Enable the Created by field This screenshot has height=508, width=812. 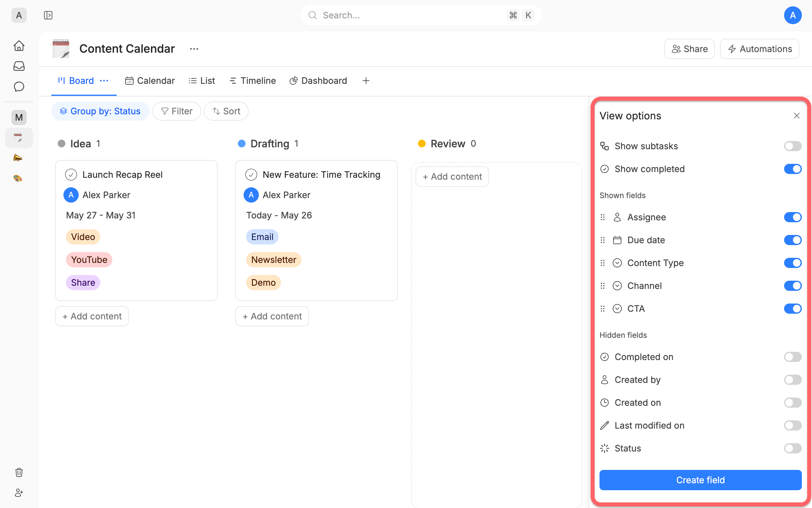pos(793,380)
